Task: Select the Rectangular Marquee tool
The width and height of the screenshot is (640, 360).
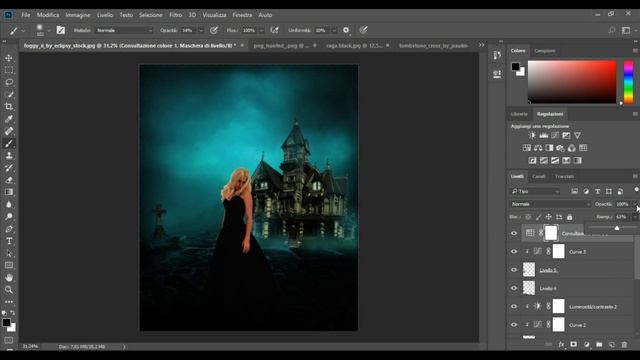Action: (x=9, y=70)
